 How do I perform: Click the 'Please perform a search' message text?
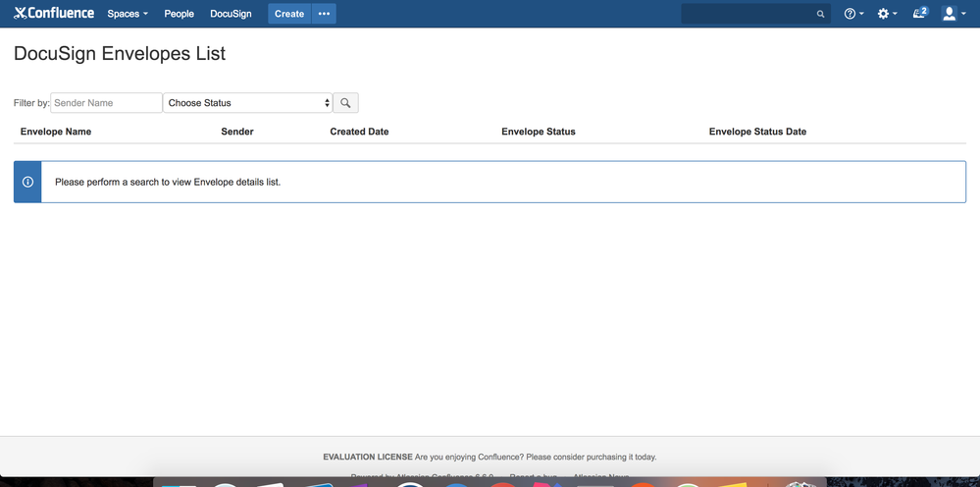click(x=168, y=183)
